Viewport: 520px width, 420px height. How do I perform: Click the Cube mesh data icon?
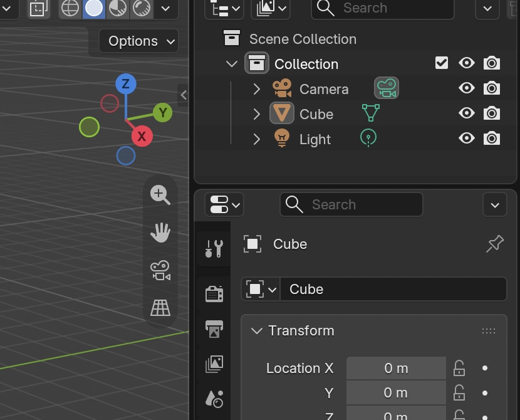(371, 113)
